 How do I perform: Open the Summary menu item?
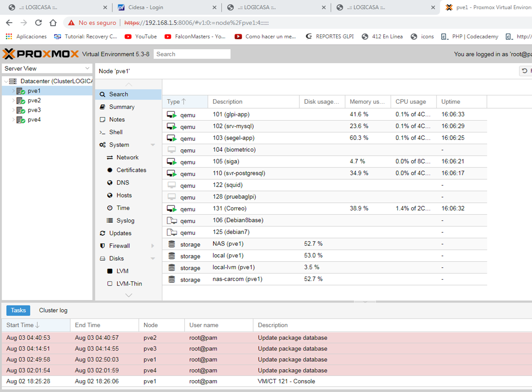(x=122, y=107)
